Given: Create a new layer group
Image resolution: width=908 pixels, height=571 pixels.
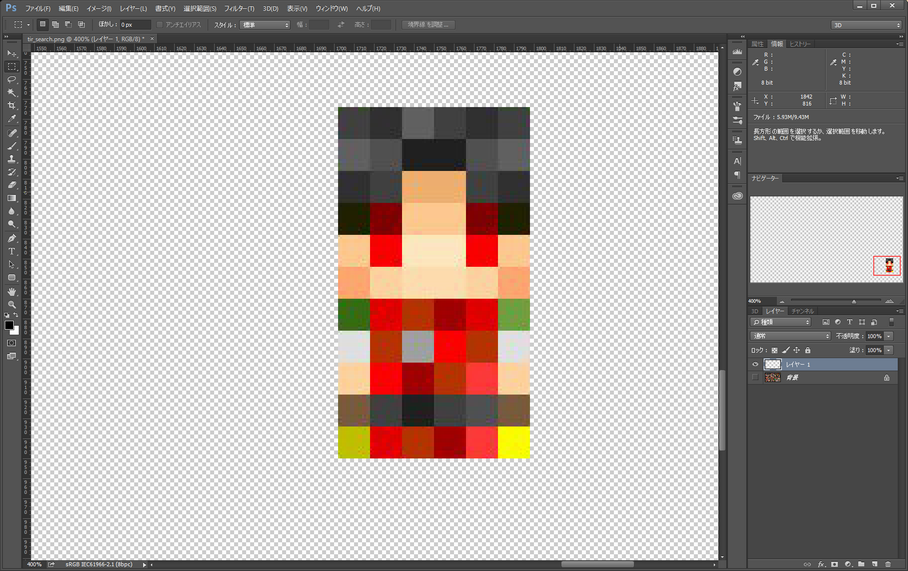Looking at the screenshot, I should pos(861,564).
